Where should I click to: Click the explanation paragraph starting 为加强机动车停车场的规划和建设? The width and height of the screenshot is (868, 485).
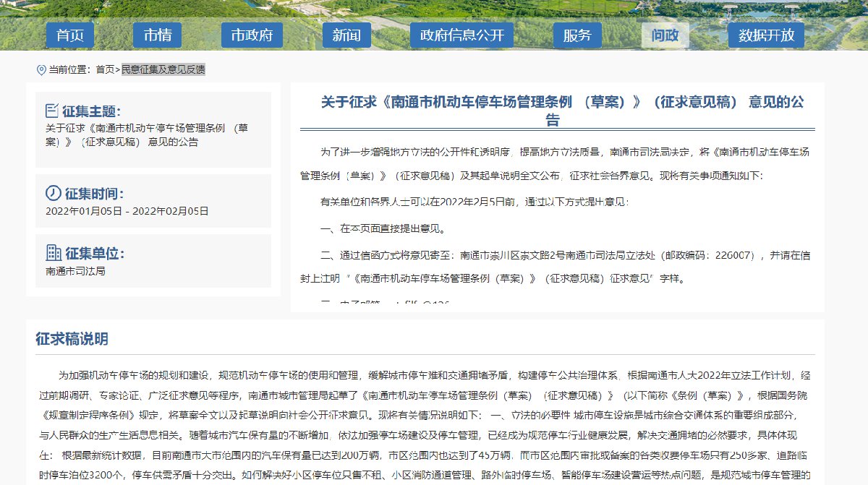pos(425,426)
